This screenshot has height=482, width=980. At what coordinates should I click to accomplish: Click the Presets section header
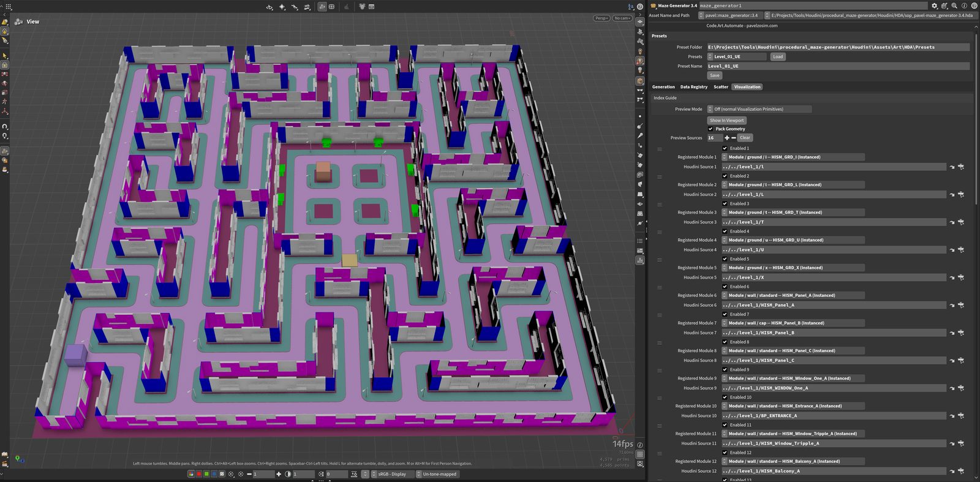point(660,36)
